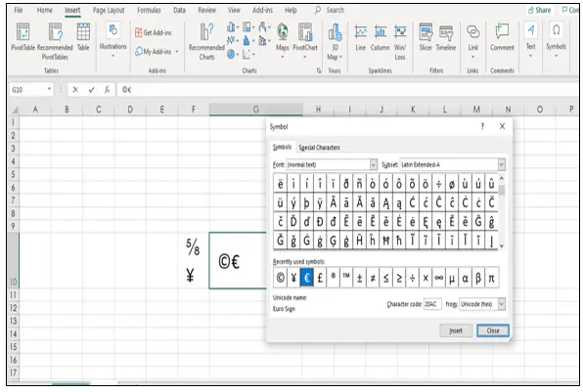Expand the 3D Map dropdown arrow
Image resolution: width=583 pixels, height=392 pixels.
pyautogui.click(x=340, y=57)
